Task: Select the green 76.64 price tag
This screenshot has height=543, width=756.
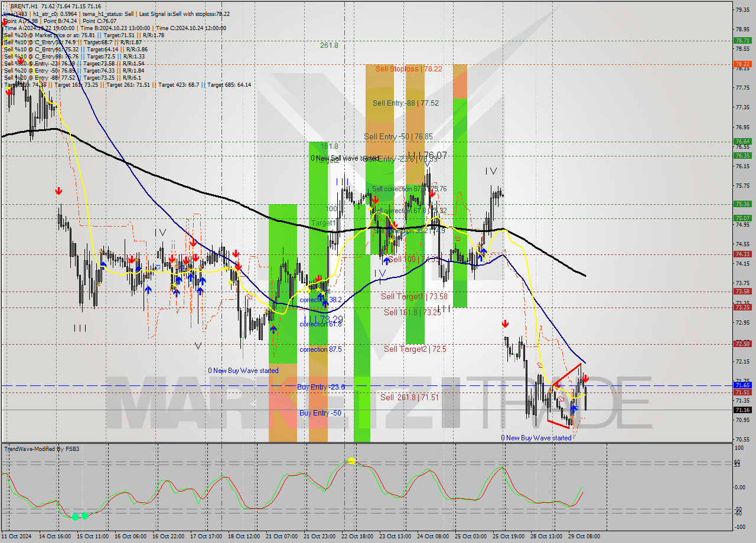Action: pos(742,142)
